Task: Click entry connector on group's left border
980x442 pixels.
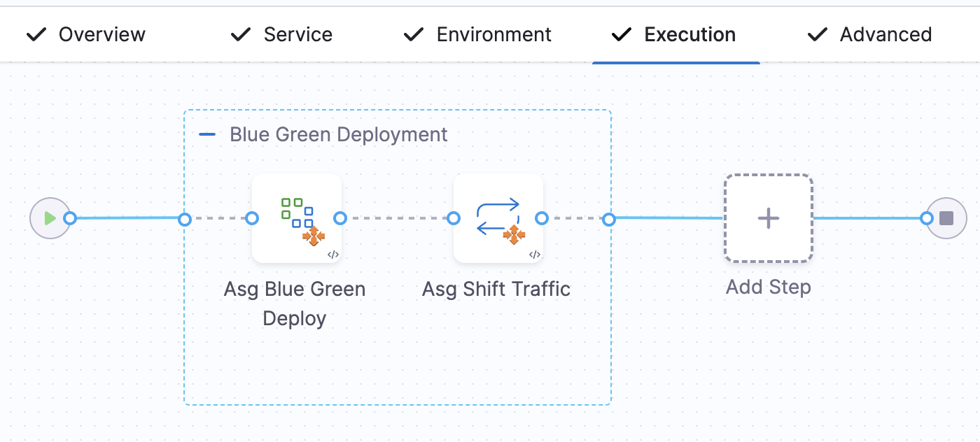Action: 185,220
